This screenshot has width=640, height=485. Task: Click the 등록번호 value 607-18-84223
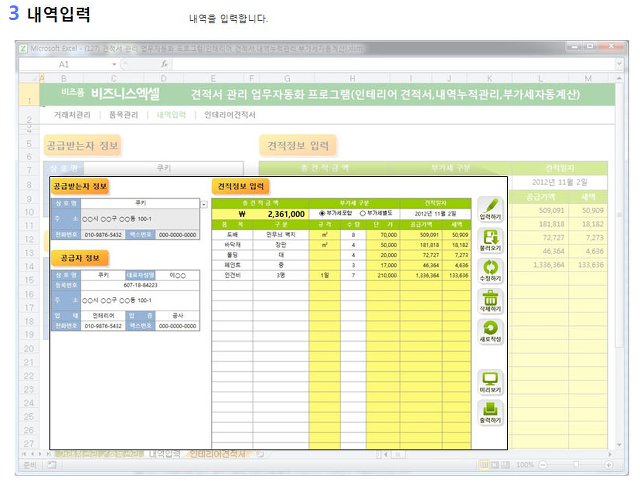140,285
